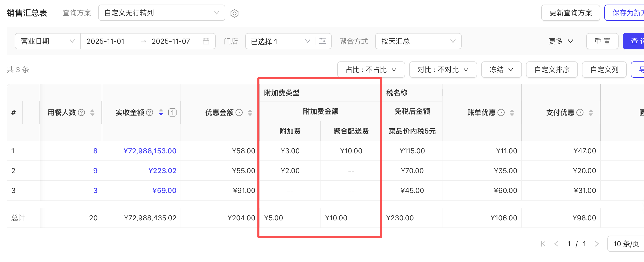Open the calendar icon in date range
The width and height of the screenshot is (644, 262).
(206, 41)
